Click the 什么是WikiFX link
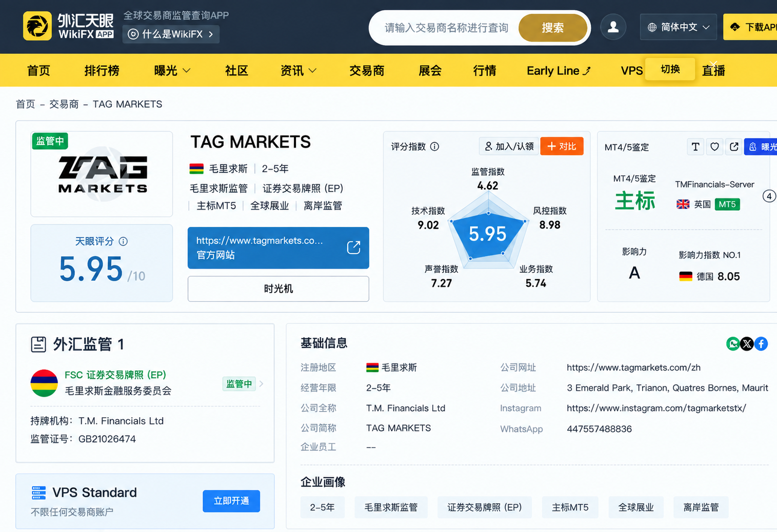This screenshot has height=532, width=777. [171, 34]
